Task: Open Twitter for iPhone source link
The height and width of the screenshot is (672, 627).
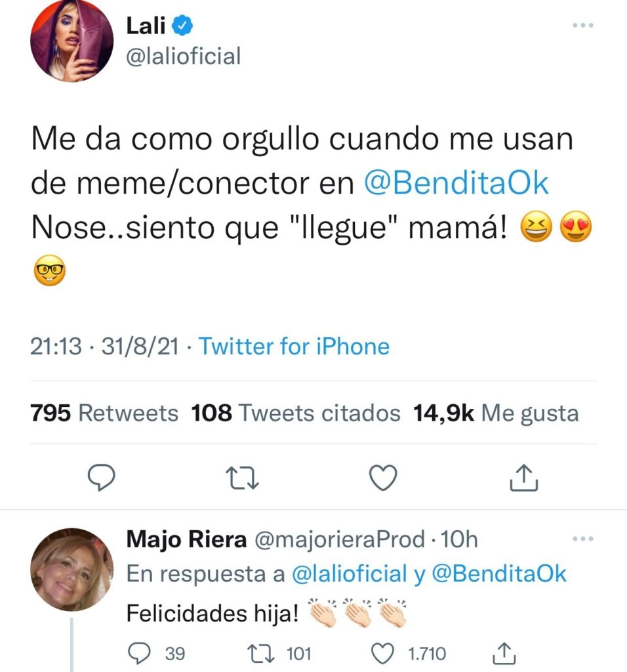Action: click(294, 346)
